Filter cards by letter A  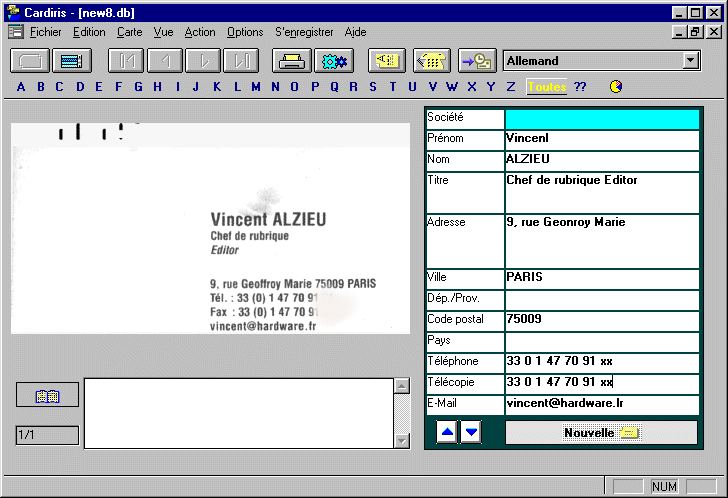coord(21,87)
